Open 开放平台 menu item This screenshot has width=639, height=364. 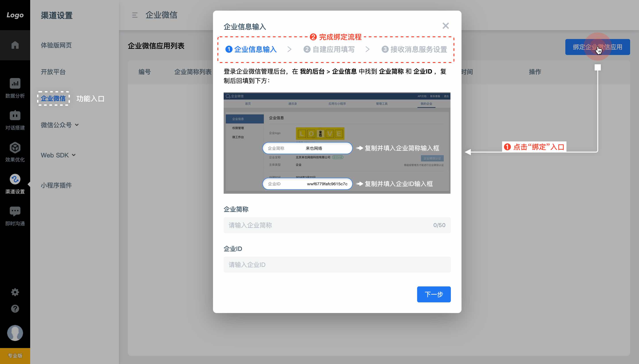[53, 72]
